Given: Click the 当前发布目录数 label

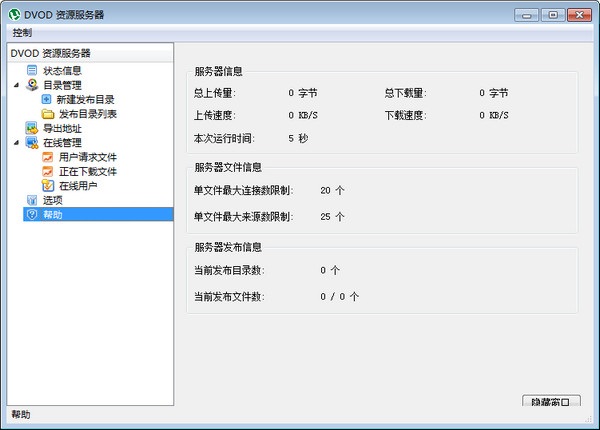Looking at the screenshot, I should [229, 270].
